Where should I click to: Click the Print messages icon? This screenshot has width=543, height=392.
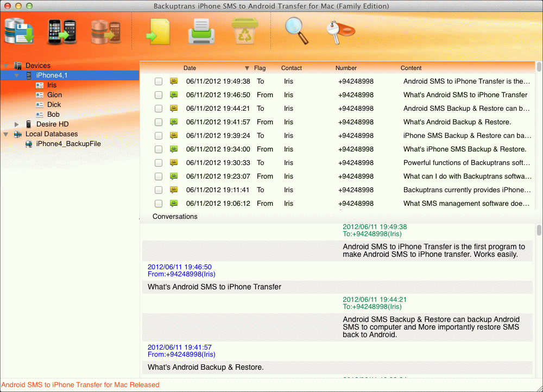(201, 31)
